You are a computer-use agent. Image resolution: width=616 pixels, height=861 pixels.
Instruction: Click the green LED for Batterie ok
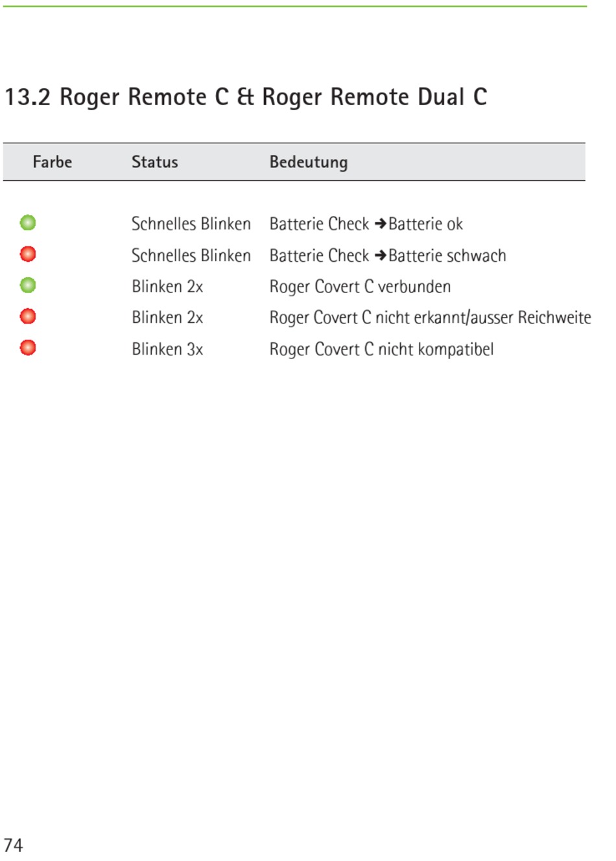click(28, 223)
